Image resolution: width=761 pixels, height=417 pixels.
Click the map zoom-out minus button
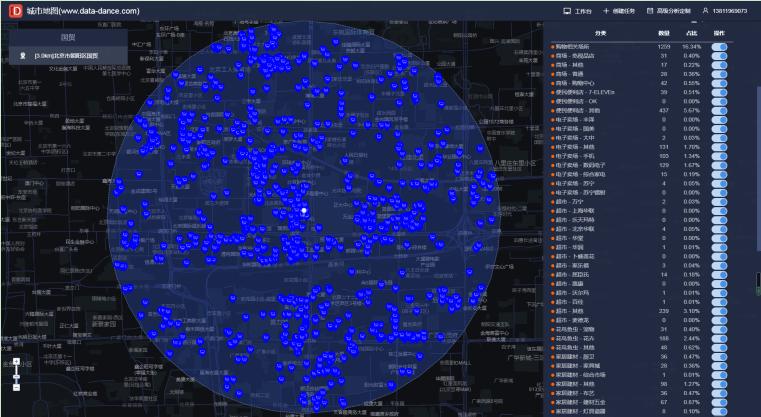[16, 386]
